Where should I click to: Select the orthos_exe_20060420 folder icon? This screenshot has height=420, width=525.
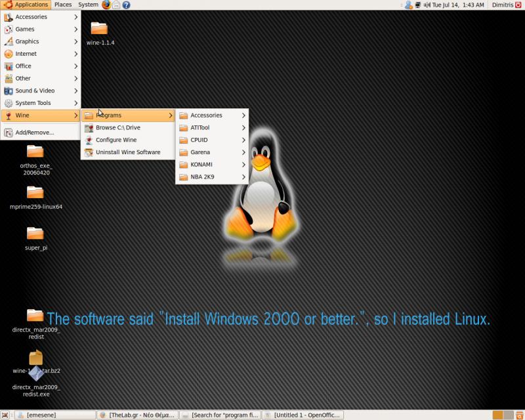click(x=35, y=152)
